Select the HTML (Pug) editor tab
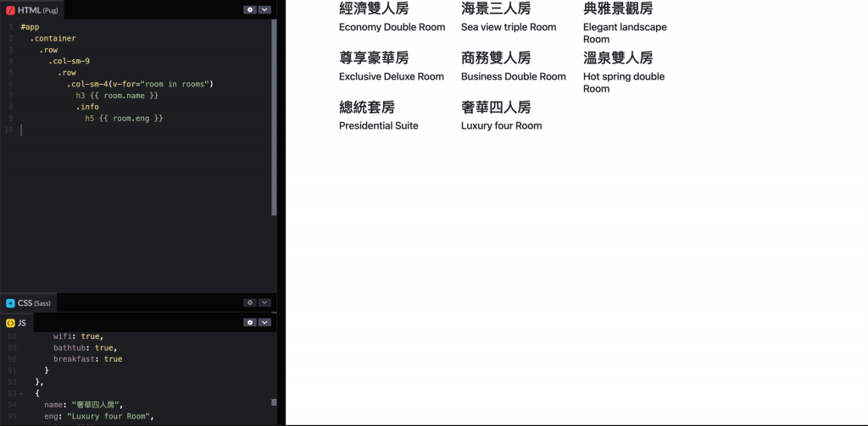 [x=32, y=10]
